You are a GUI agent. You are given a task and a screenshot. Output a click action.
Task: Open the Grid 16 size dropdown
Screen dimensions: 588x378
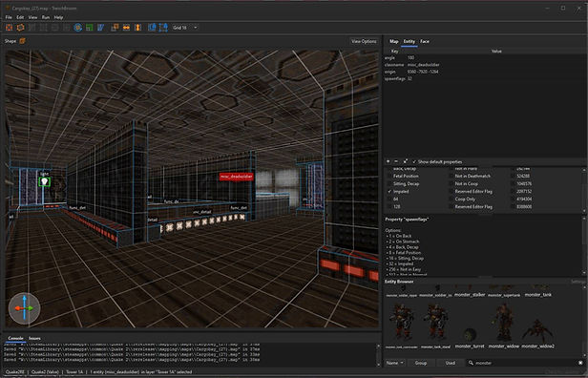tap(185, 28)
